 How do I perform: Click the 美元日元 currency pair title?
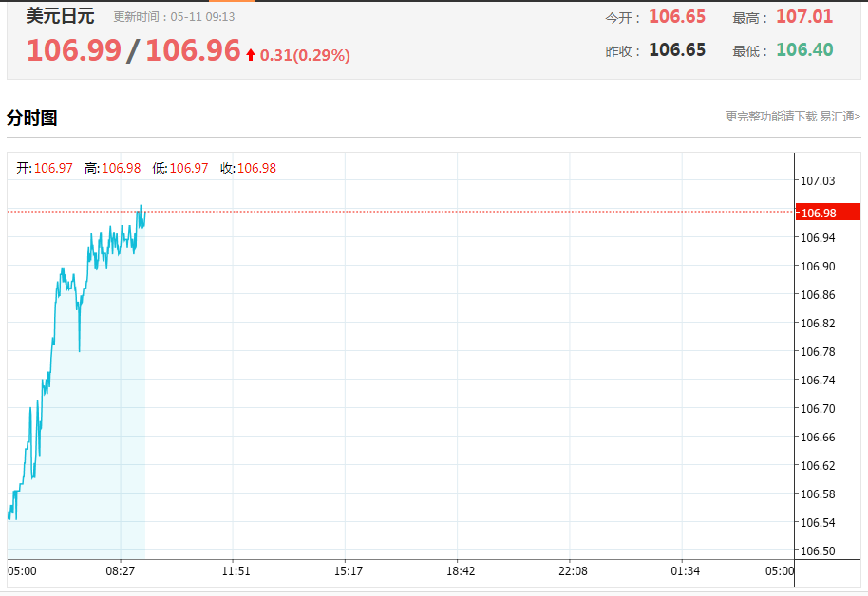(x=60, y=16)
